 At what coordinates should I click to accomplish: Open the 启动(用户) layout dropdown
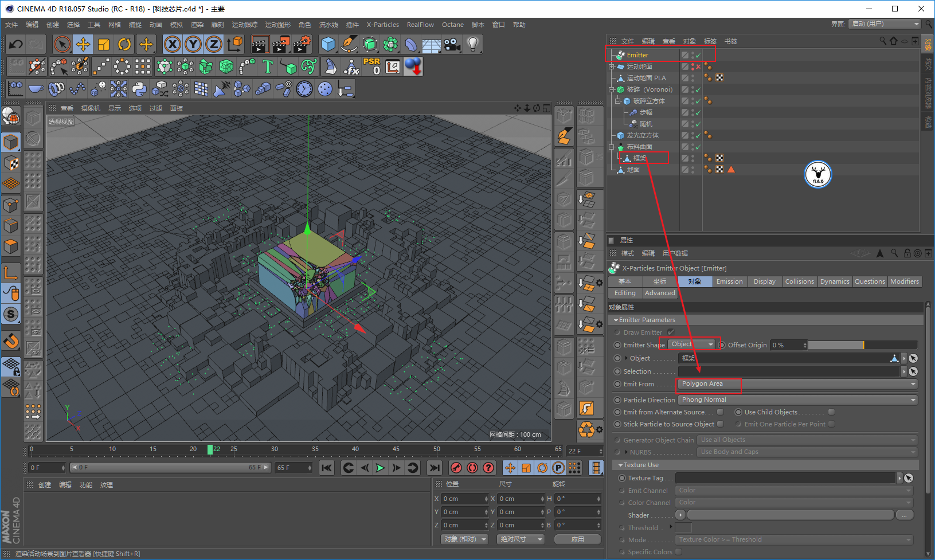(x=885, y=24)
